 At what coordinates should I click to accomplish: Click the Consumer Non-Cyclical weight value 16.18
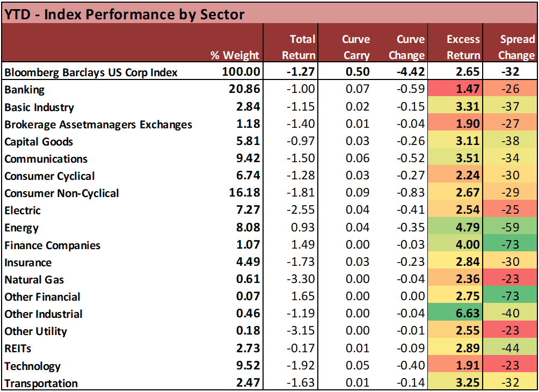click(243, 193)
